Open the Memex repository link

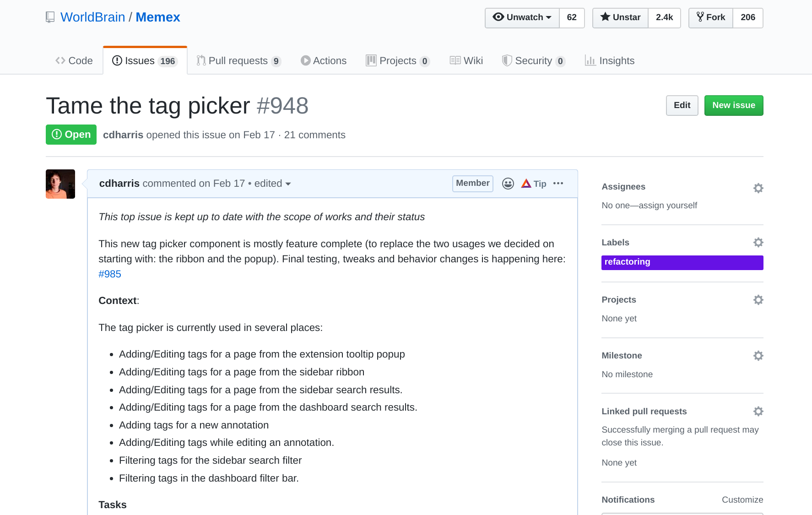(158, 17)
